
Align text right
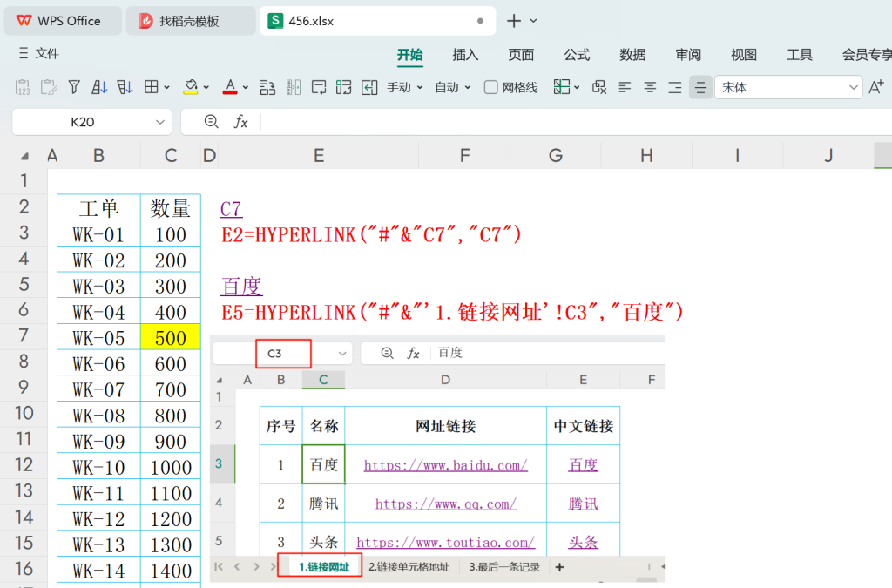[675, 87]
